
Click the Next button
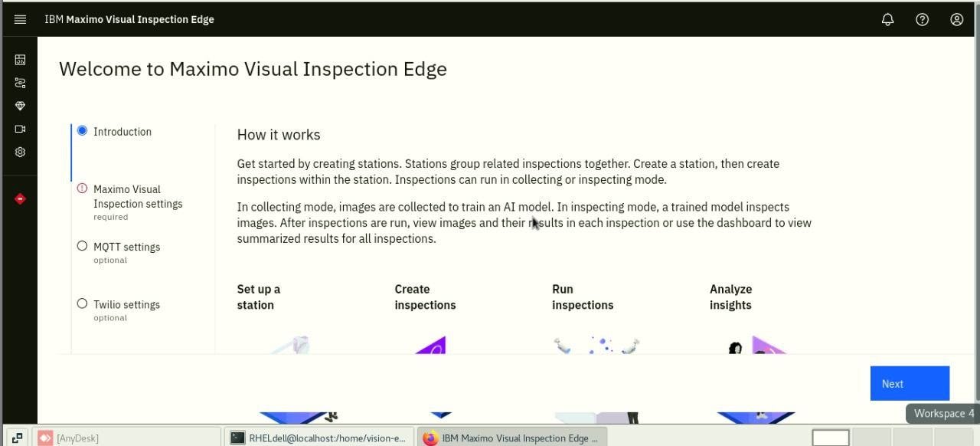910,383
